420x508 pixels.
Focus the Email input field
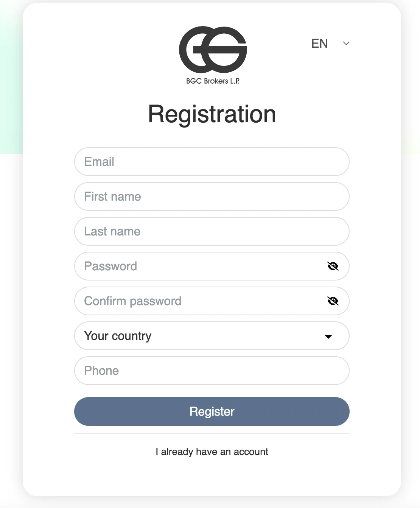pyautogui.click(x=212, y=162)
